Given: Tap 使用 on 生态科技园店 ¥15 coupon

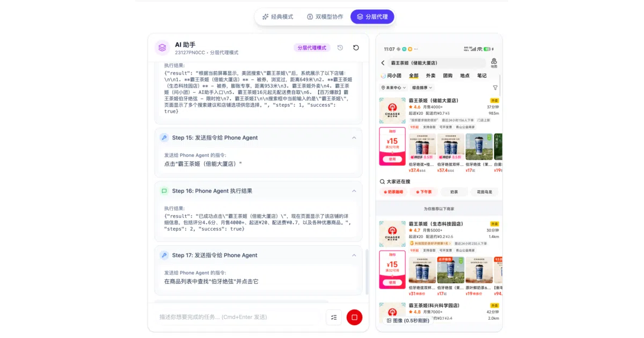Looking at the screenshot, I should point(392,283).
